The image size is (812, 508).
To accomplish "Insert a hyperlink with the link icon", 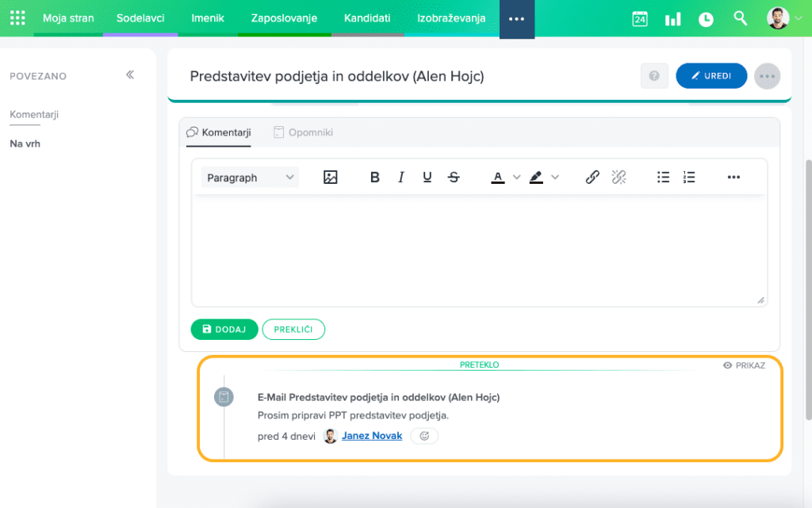I will coord(592,178).
